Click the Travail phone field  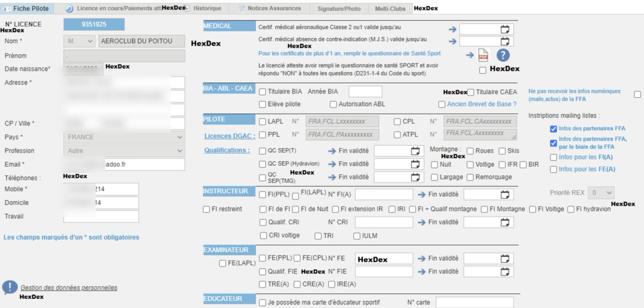point(101,216)
